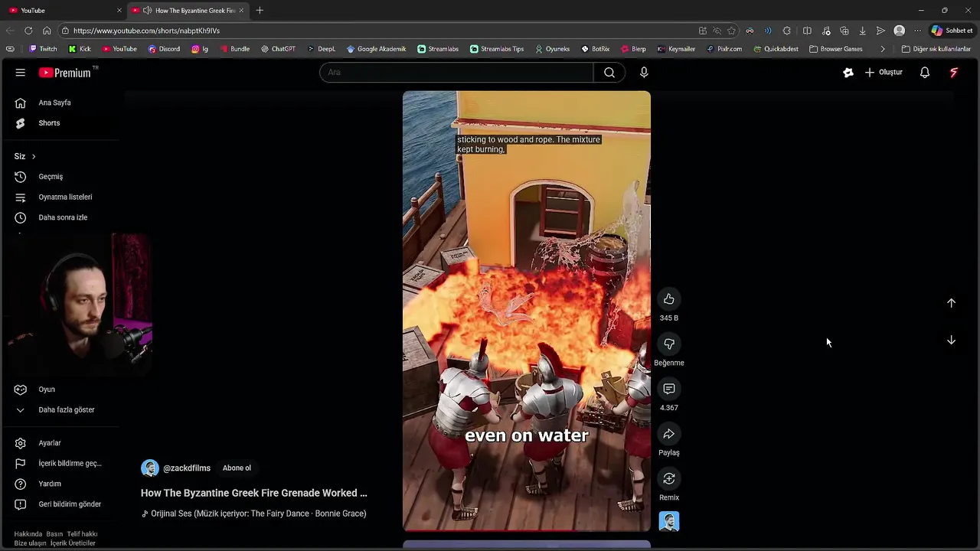Click the browser home button
The height and width of the screenshot is (551, 980).
[x=47, y=31]
